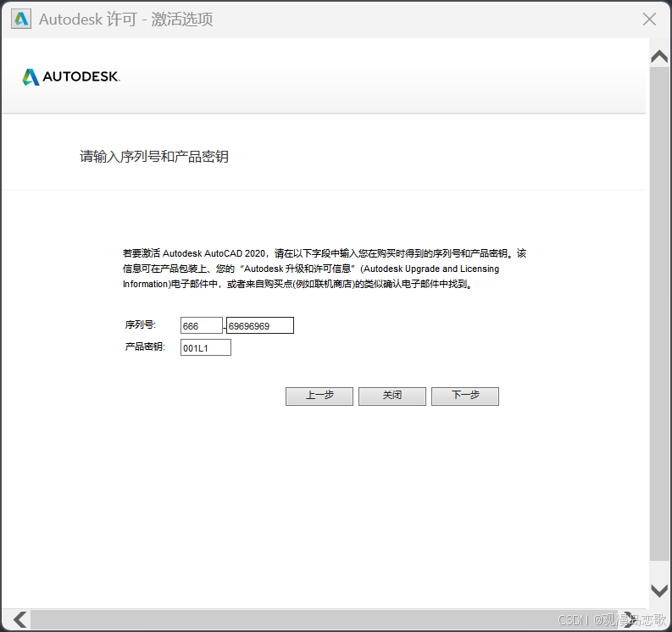The height and width of the screenshot is (632, 672).
Task: Focus the serial number field containing 69696969
Action: pyautogui.click(x=259, y=325)
